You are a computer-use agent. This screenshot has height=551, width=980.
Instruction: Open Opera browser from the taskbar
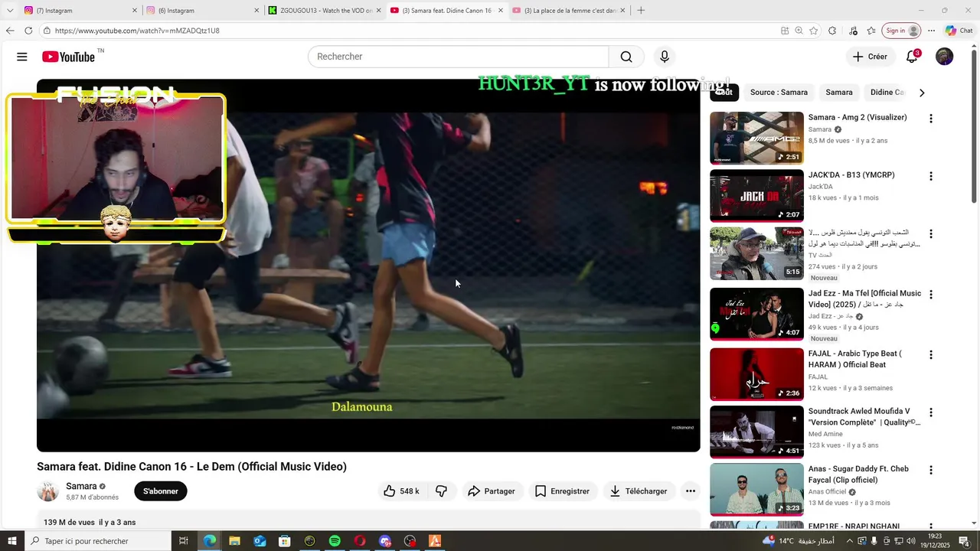pos(360,541)
